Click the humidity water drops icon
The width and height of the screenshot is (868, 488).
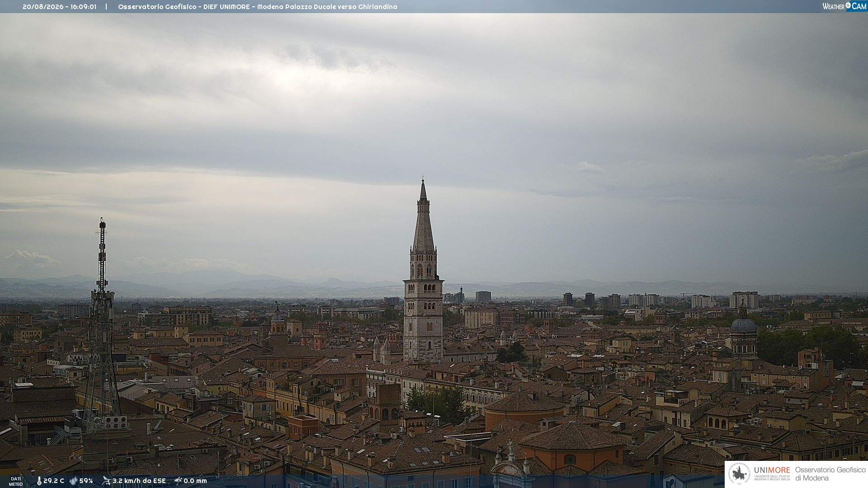(74, 481)
